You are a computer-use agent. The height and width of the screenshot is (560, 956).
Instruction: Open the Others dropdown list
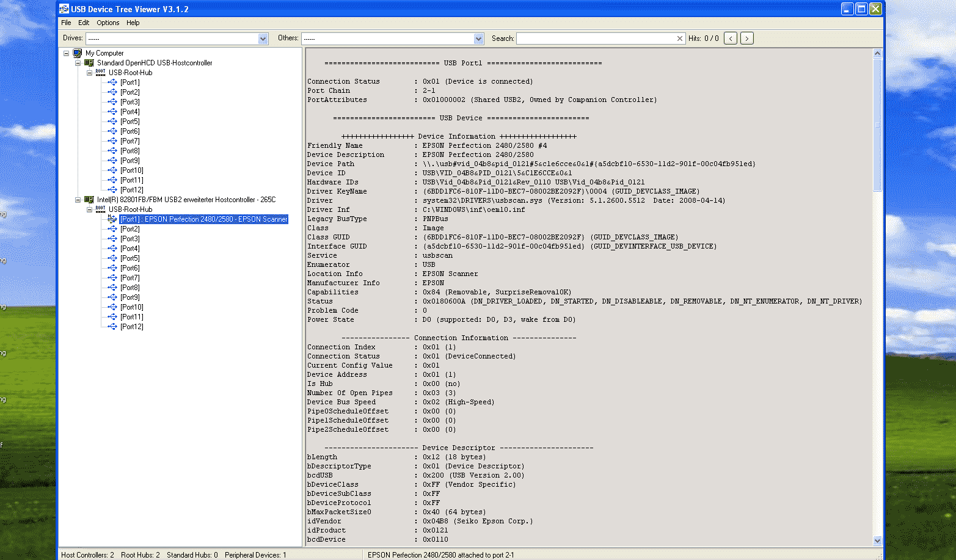[x=478, y=38]
